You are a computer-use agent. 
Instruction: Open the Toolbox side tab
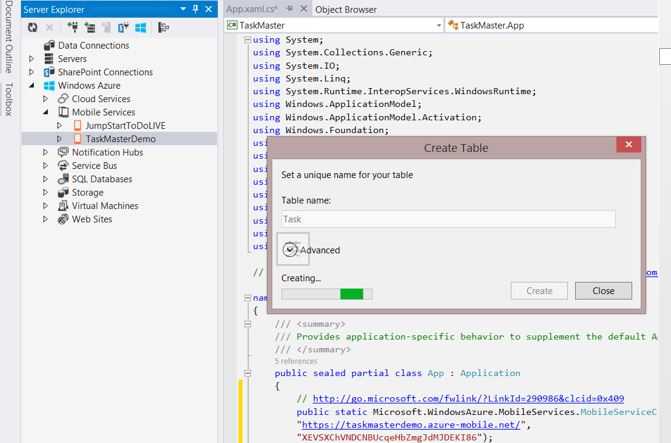pyautogui.click(x=9, y=99)
